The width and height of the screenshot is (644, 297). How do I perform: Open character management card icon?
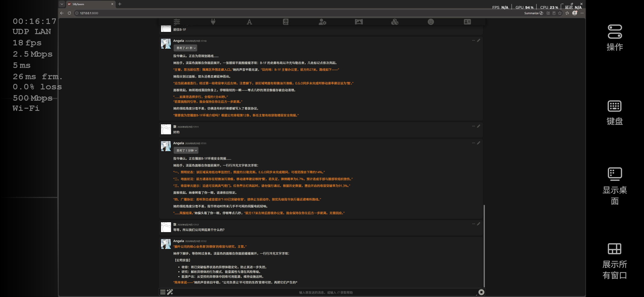[x=467, y=22]
